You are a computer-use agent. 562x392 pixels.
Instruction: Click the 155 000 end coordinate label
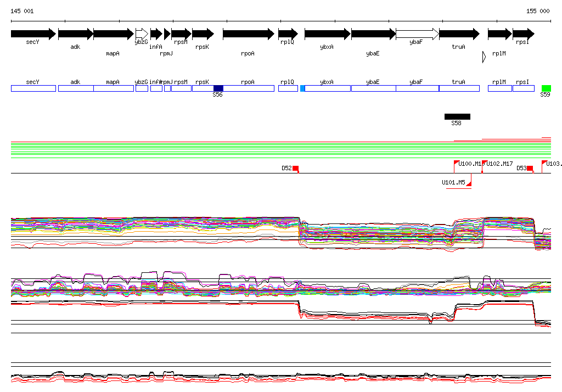click(538, 11)
